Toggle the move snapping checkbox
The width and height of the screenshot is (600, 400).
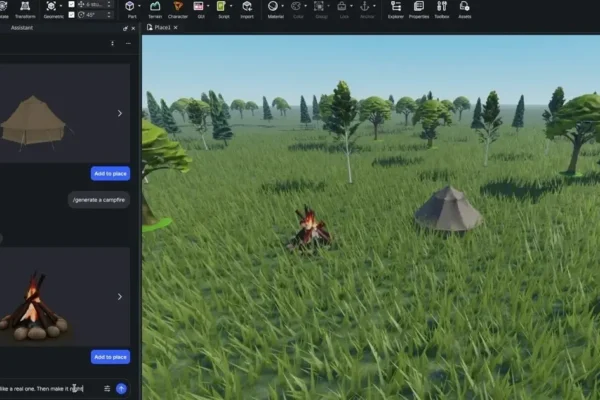71,4
